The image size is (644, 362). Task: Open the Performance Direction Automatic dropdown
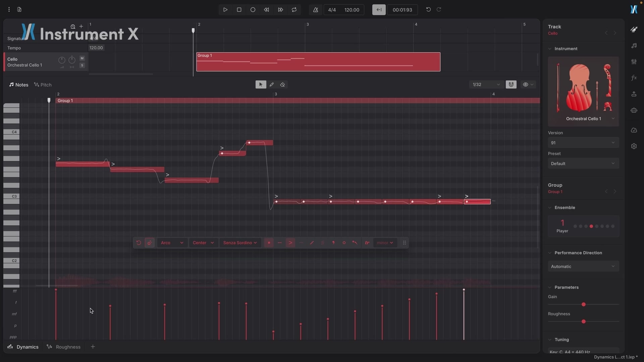583,266
